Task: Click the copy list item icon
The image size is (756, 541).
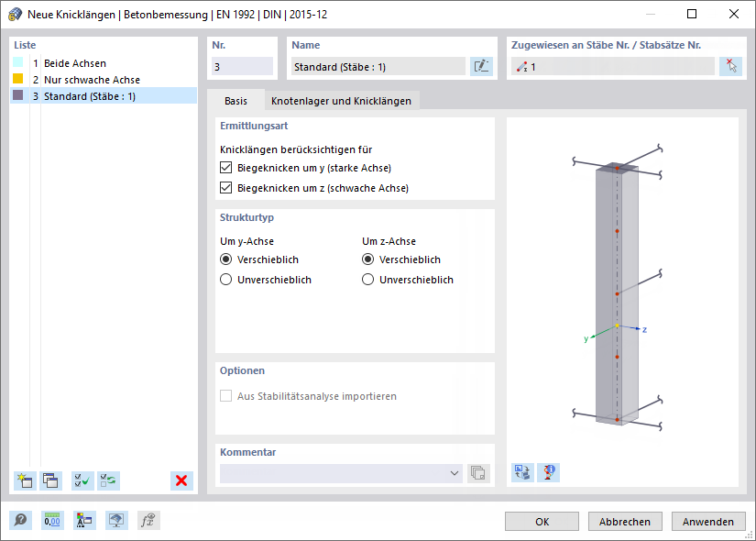Action: click(x=50, y=480)
